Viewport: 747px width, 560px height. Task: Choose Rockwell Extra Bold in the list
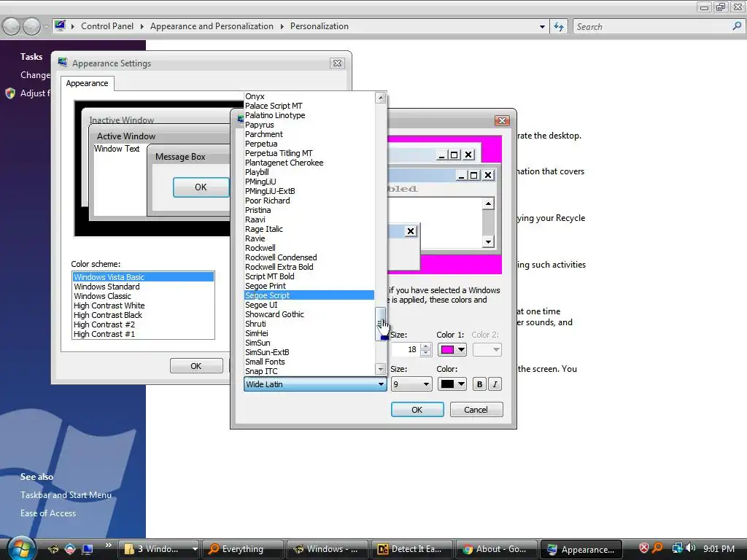tap(309, 267)
